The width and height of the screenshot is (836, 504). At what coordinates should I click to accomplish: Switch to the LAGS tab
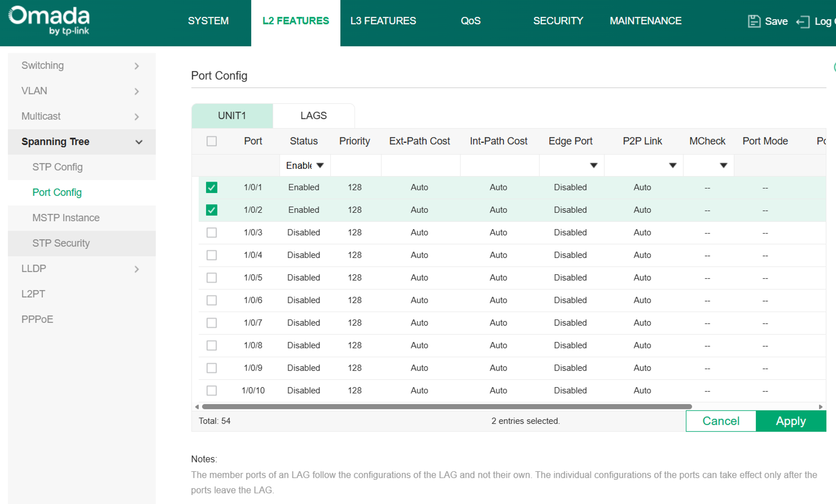click(314, 116)
